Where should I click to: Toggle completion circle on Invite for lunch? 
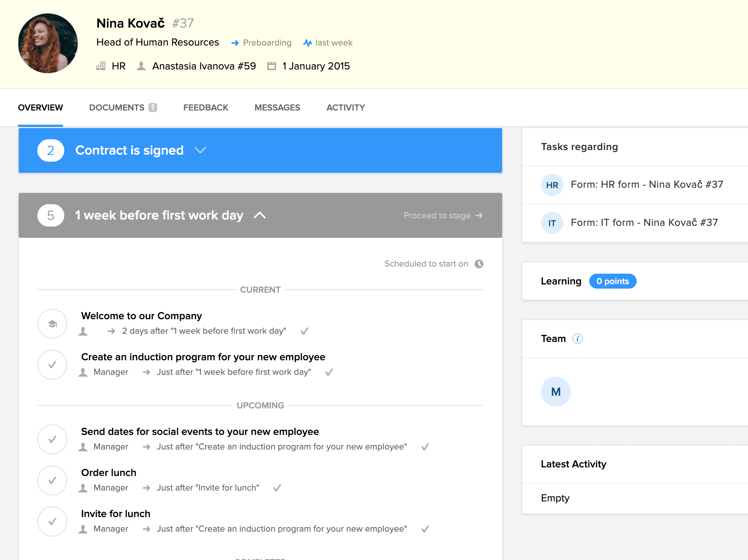52,522
